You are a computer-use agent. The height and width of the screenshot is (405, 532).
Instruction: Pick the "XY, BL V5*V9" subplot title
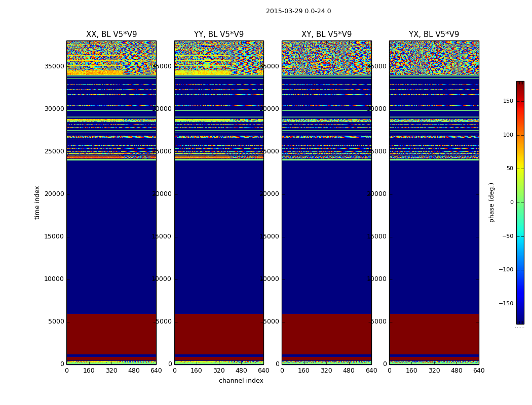326,34
